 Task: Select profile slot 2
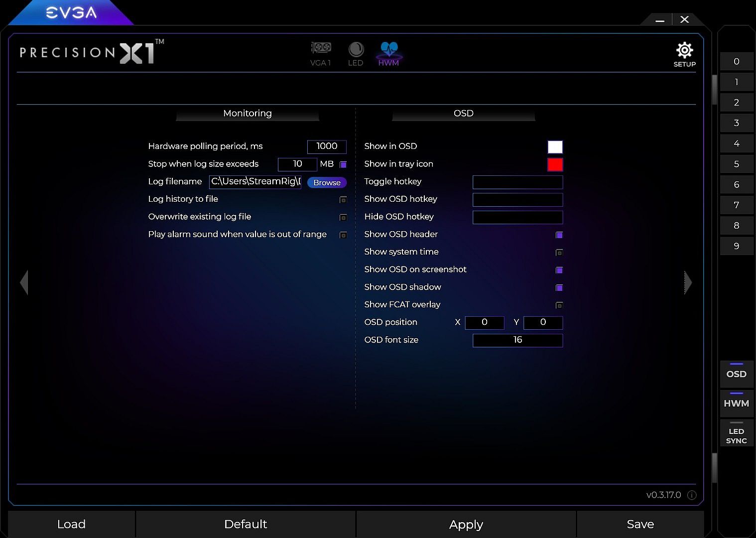coord(737,103)
